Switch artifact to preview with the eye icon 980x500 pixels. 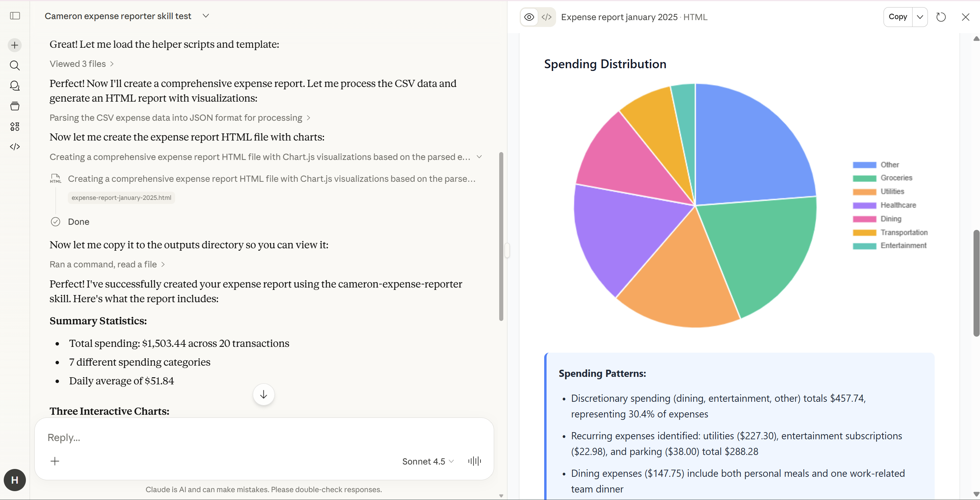point(529,17)
